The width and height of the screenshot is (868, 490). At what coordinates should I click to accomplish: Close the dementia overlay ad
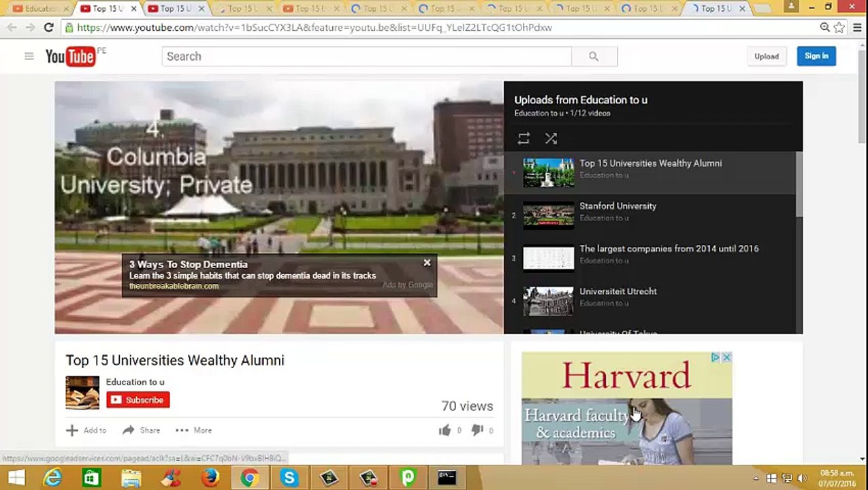427,263
